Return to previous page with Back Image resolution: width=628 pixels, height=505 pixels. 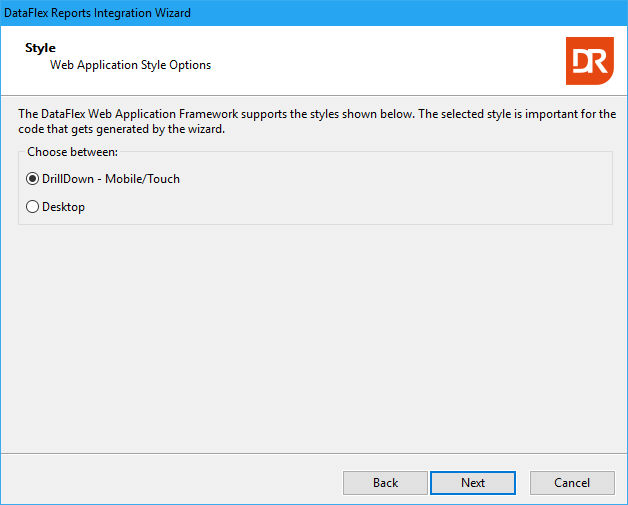tap(385, 483)
